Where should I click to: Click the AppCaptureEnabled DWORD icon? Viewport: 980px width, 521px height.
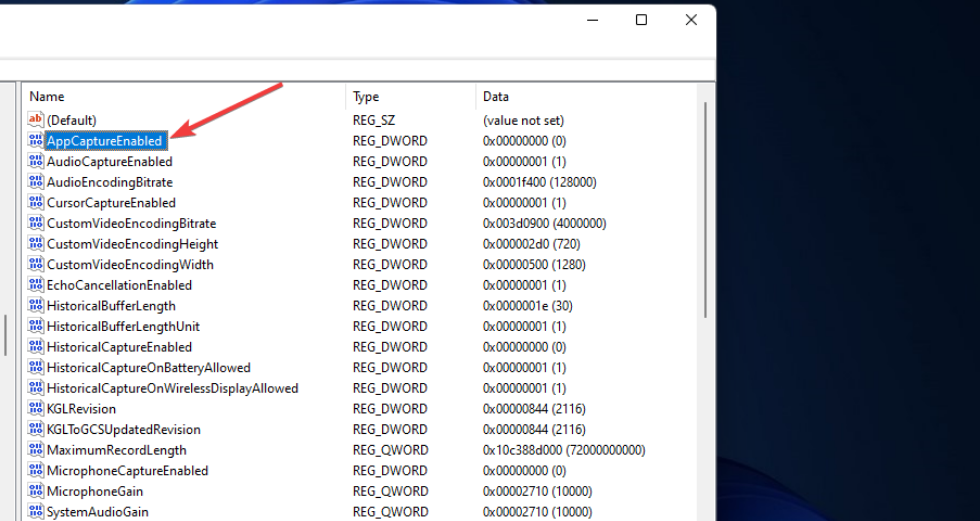coord(36,141)
